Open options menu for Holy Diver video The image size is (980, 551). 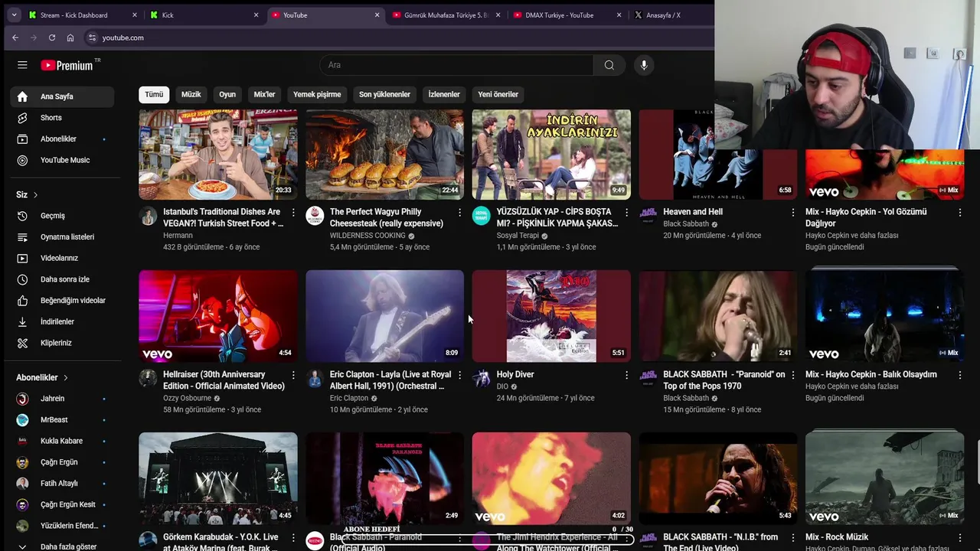click(x=626, y=375)
